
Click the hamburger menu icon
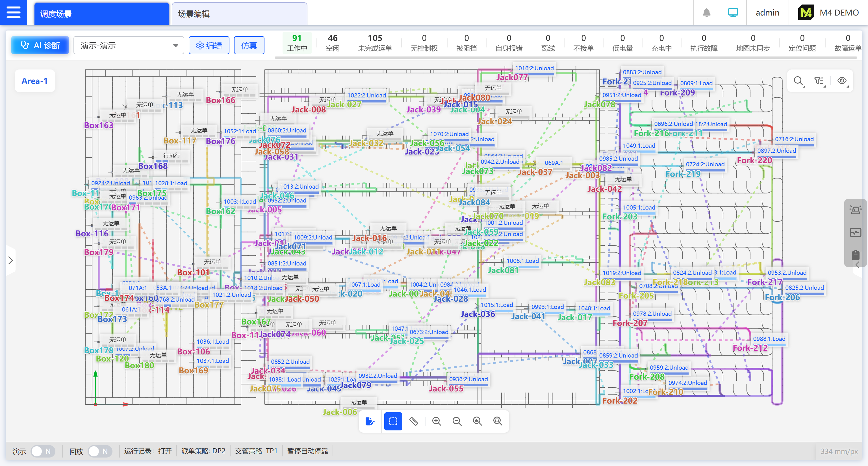pos(14,12)
